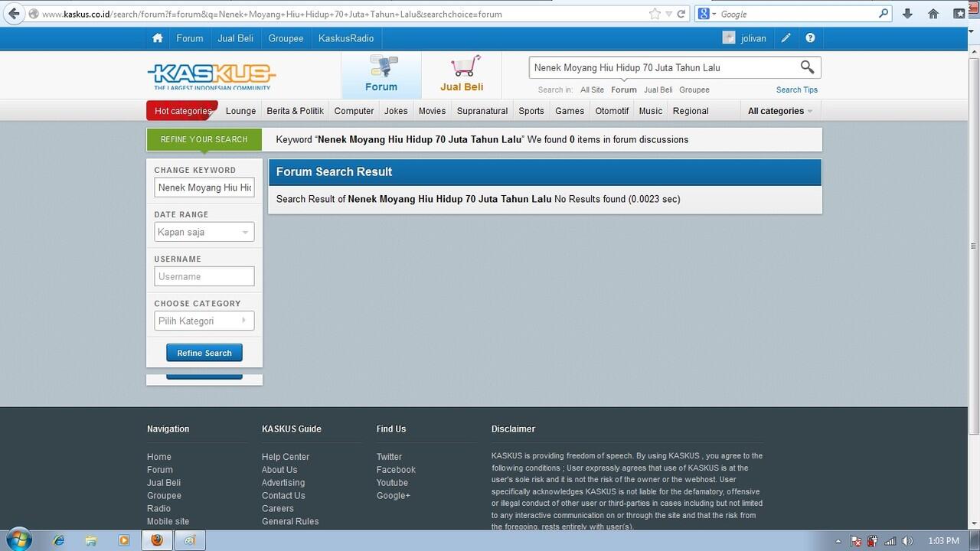This screenshot has height=551, width=980.
Task: Click the taskbar clock showing 1:03 PM
Action: click(x=943, y=541)
